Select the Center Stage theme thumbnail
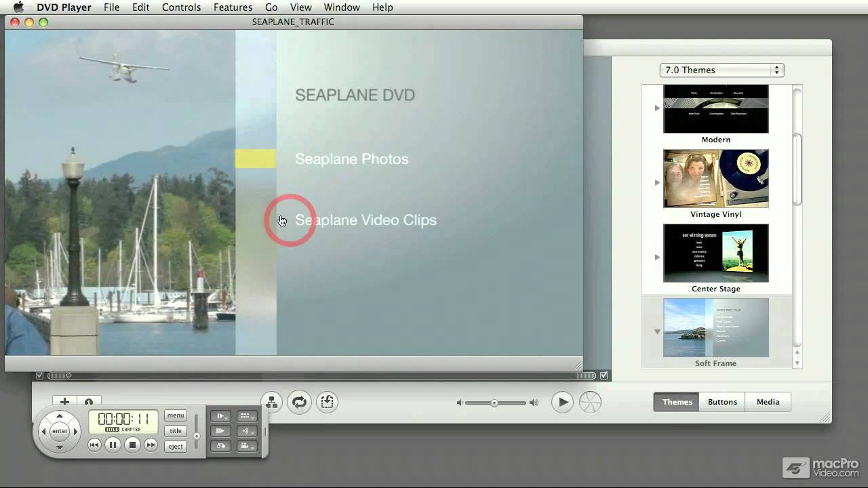The image size is (868, 488). tap(715, 253)
